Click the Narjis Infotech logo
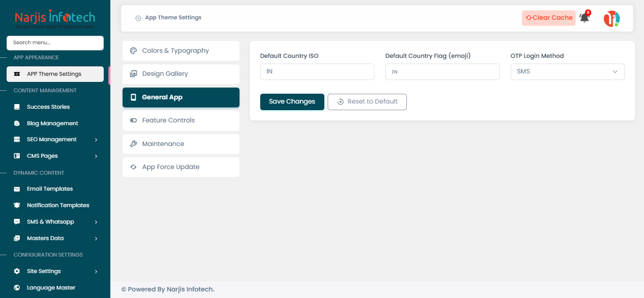The width and height of the screenshot is (644, 298). [x=55, y=20]
